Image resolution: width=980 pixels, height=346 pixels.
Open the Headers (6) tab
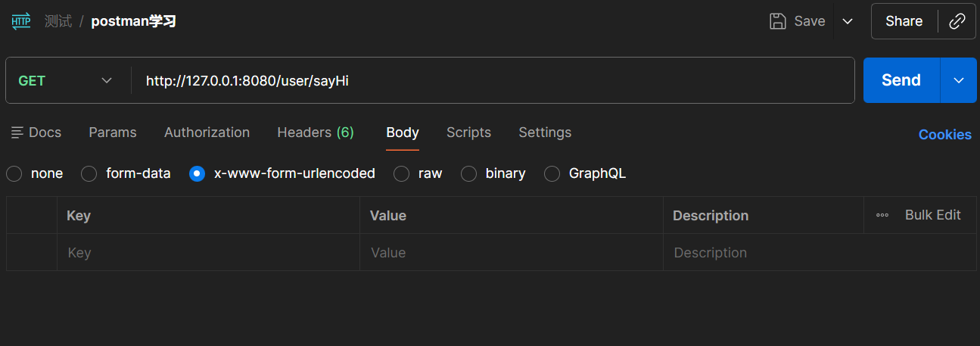316,132
